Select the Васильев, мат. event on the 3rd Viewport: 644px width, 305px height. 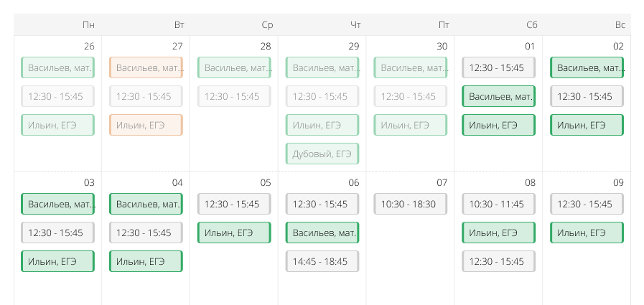[58, 204]
